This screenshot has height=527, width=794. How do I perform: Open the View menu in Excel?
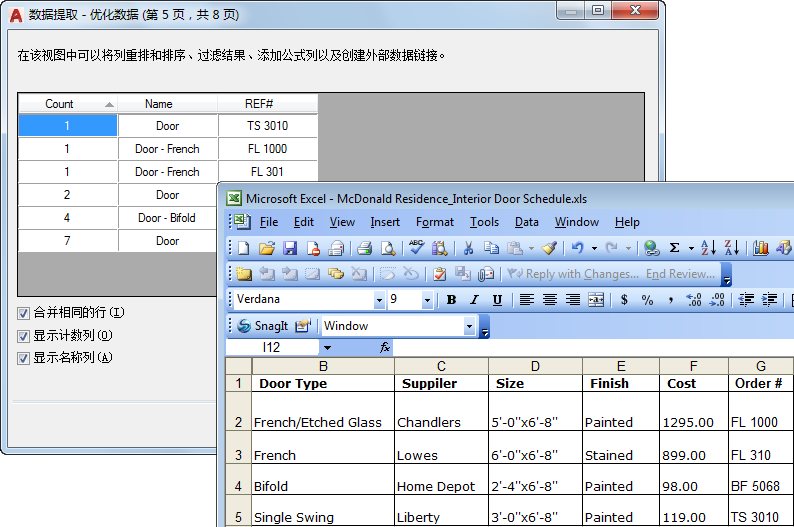342,222
